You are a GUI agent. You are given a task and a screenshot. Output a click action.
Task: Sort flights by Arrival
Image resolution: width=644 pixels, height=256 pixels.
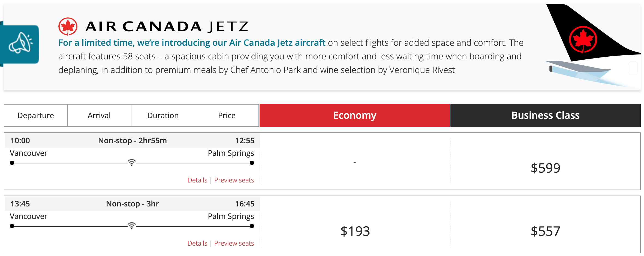click(99, 115)
